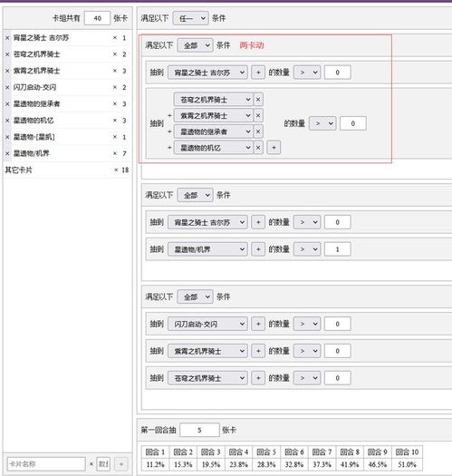Click the × beside the 卡片名称 field
This screenshot has height=476, width=452.
point(91,464)
